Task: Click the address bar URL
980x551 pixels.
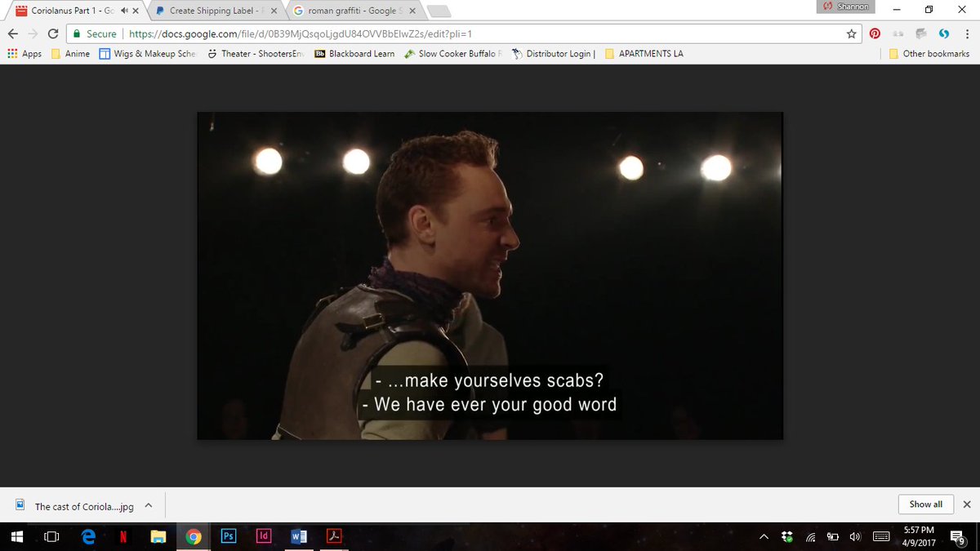Action: (x=300, y=34)
